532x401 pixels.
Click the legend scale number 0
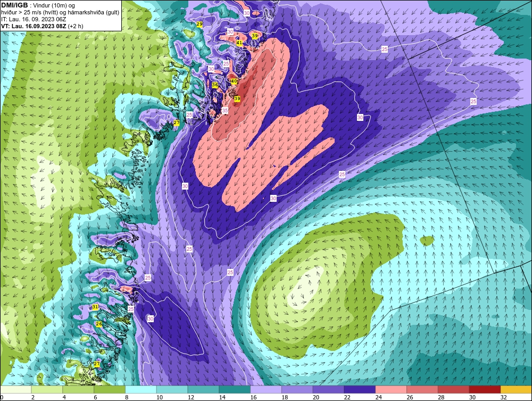coord(2,397)
